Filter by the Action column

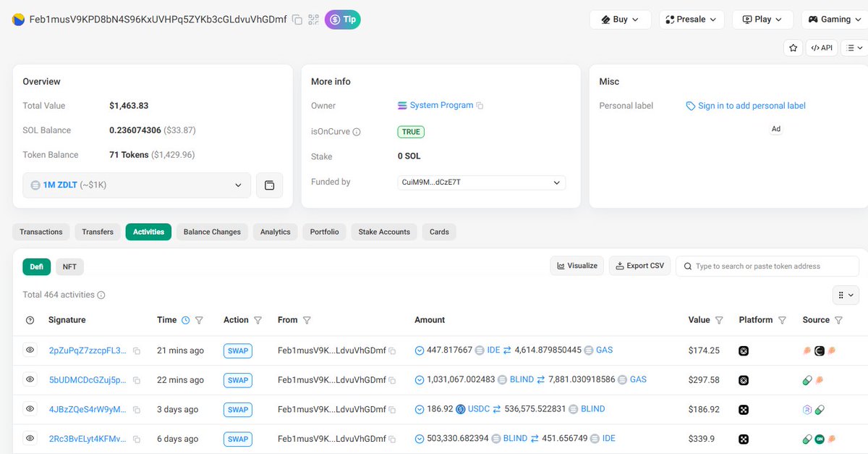click(258, 320)
